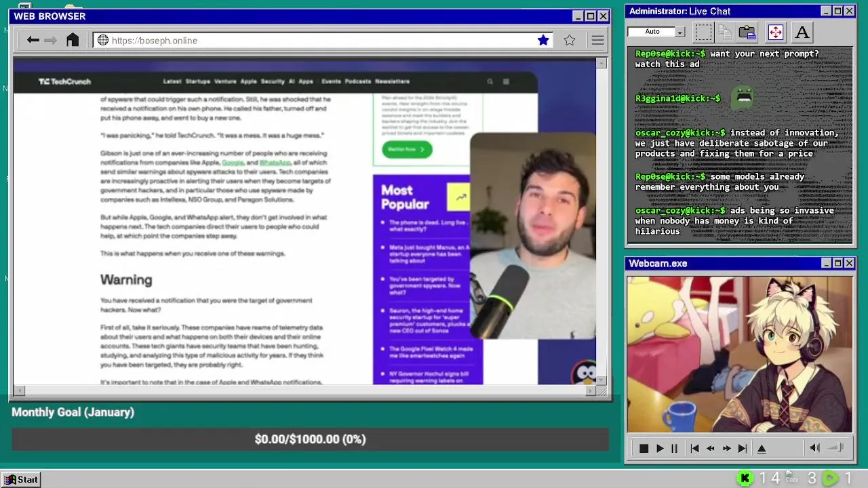The height and width of the screenshot is (488, 868).
Task: Click the browser horizontal scrollbar left arrow
Action: pyautogui.click(x=19, y=390)
